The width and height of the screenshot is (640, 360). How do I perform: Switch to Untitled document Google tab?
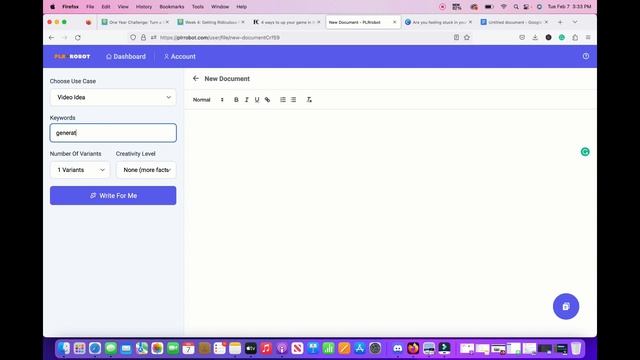pyautogui.click(x=513, y=22)
